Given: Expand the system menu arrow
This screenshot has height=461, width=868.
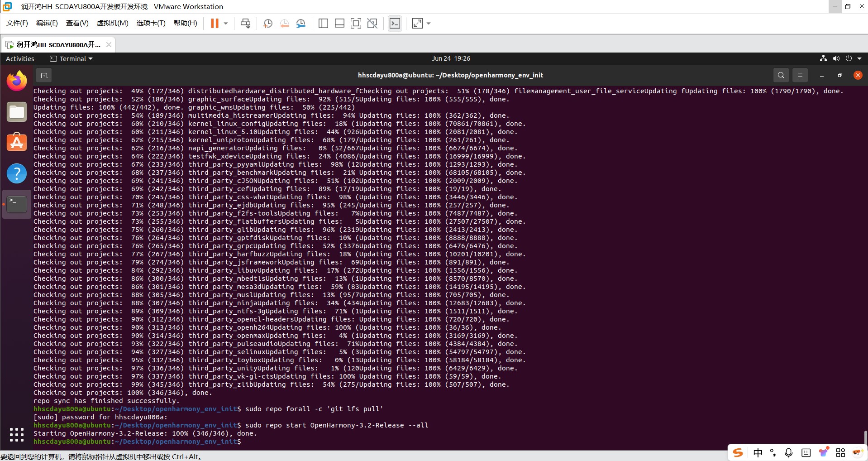Looking at the screenshot, I should tap(859, 58).
